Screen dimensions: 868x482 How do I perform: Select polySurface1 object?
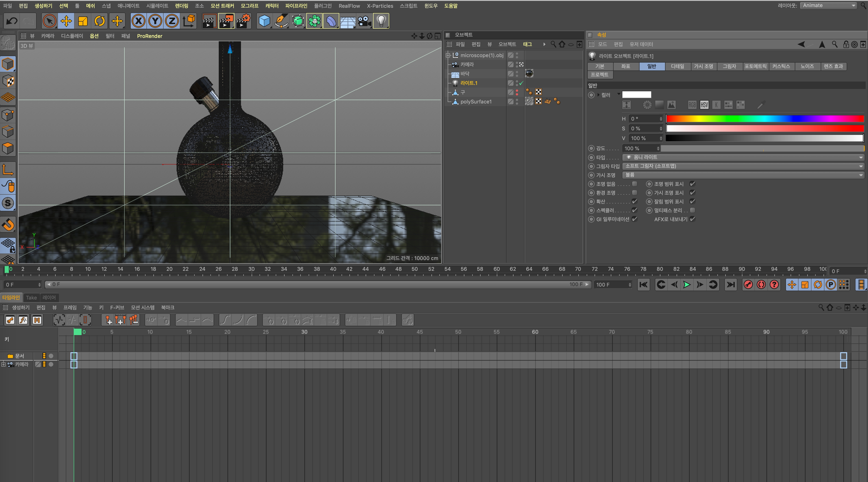(476, 101)
